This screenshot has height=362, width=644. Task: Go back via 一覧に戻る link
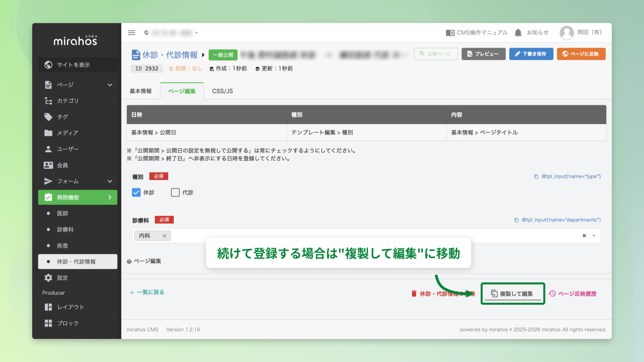[147, 292]
